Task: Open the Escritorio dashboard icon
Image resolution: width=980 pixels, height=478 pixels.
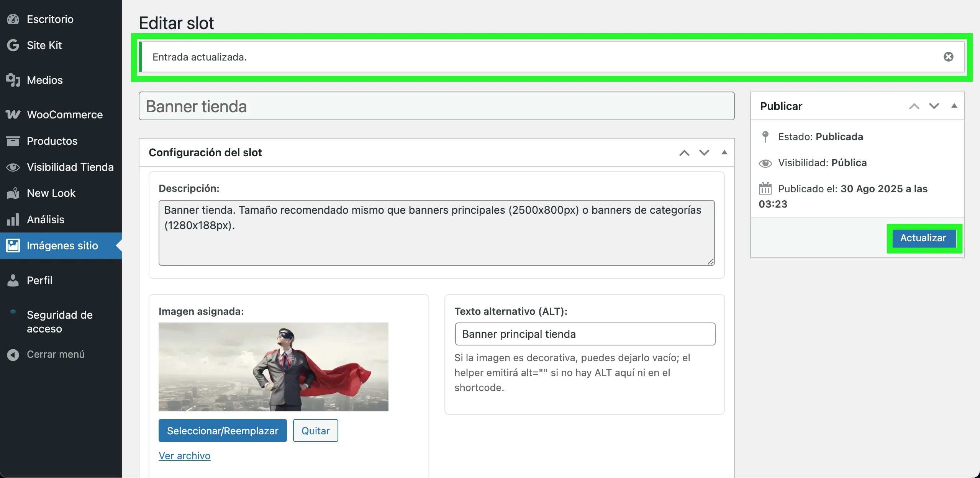Action: coord(13,19)
